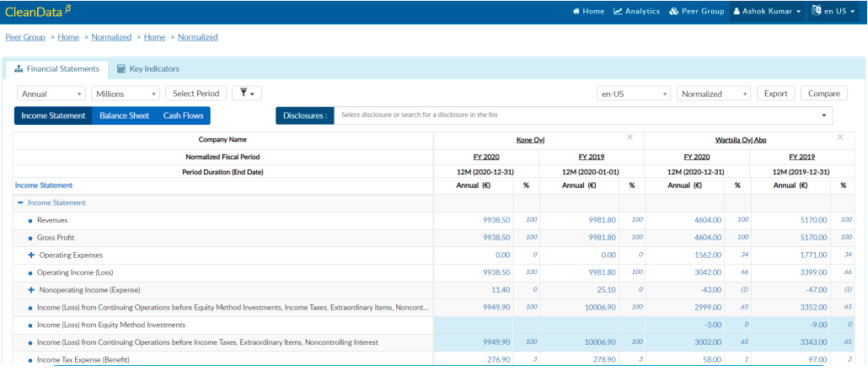
Task: Click the Peer Group breadcrumb link
Action: (x=25, y=37)
